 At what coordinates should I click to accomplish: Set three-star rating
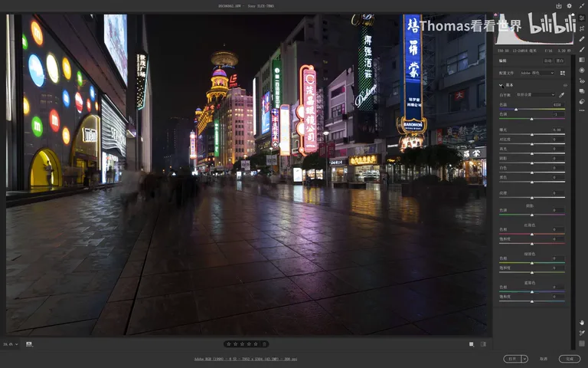pos(242,344)
